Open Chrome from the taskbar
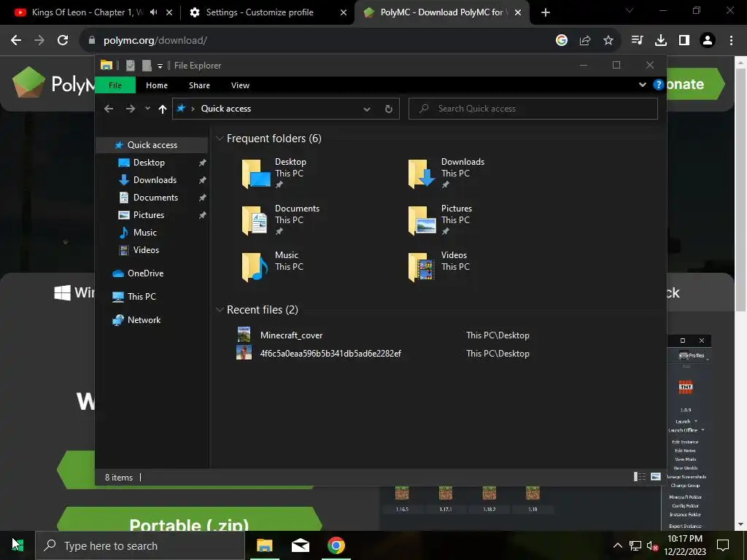Image resolution: width=747 pixels, height=560 pixels. [336, 545]
